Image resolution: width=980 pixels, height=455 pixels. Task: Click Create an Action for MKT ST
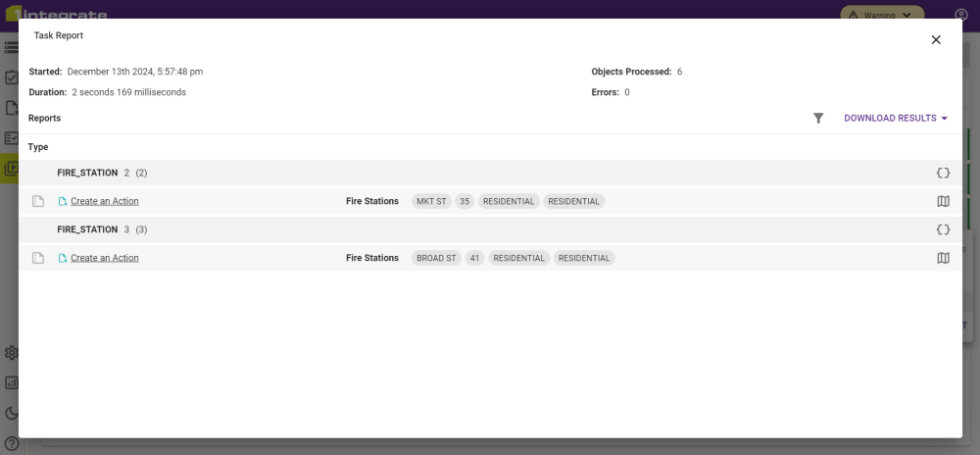(104, 201)
